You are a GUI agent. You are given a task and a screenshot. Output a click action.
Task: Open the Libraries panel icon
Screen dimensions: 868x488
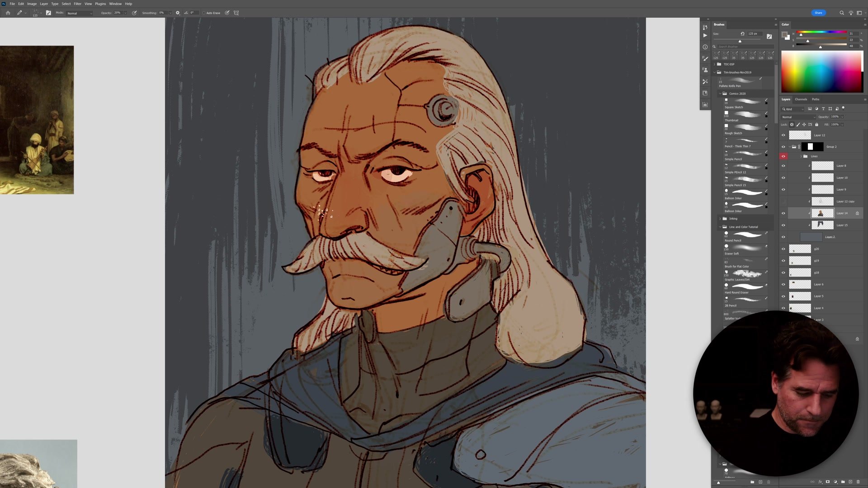[705, 93]
